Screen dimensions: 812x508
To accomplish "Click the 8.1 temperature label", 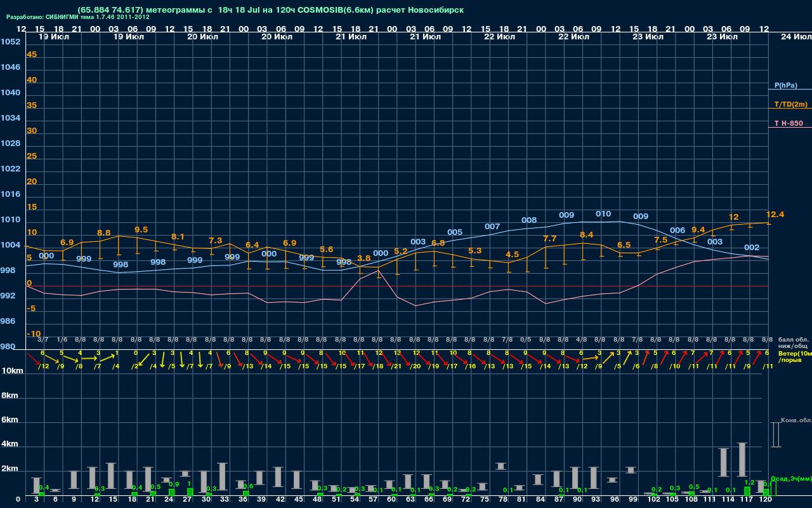I will pyautogui.click(x=178, y=237).
